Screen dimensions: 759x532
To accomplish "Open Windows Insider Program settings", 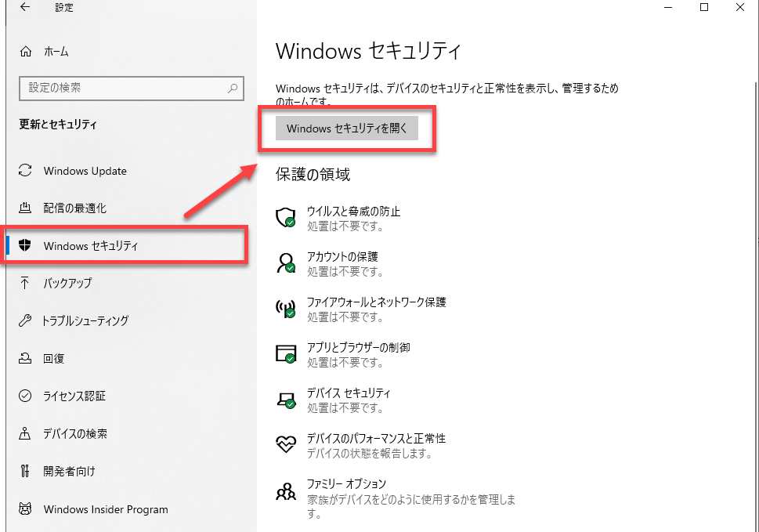I will [x=105, y=509].
